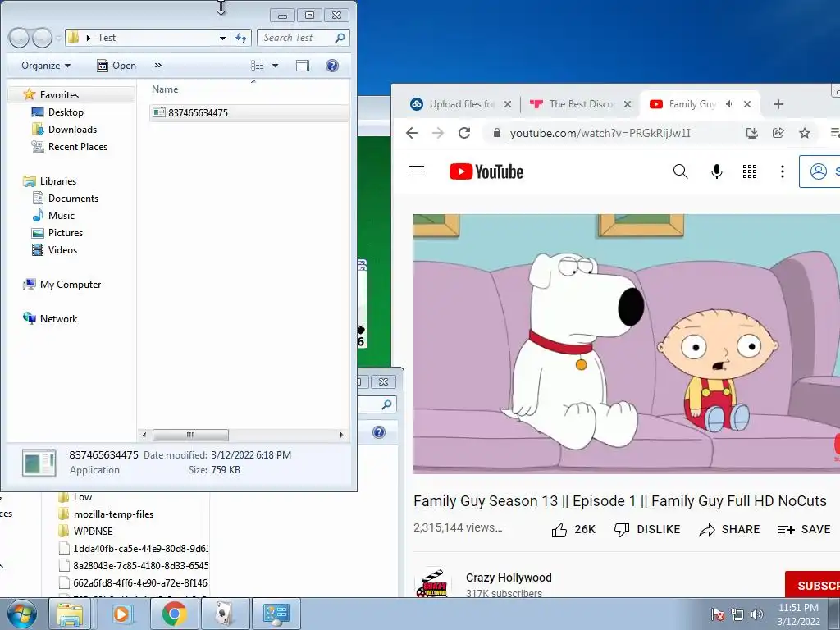Viewport: 840px width, 630px height.
Task: Open Windows Media Player taskbar icon
Action: coord(121,614)
